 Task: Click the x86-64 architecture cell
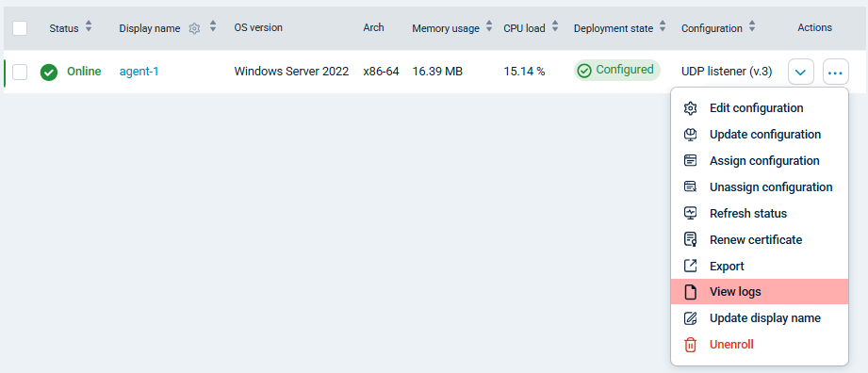382,72
